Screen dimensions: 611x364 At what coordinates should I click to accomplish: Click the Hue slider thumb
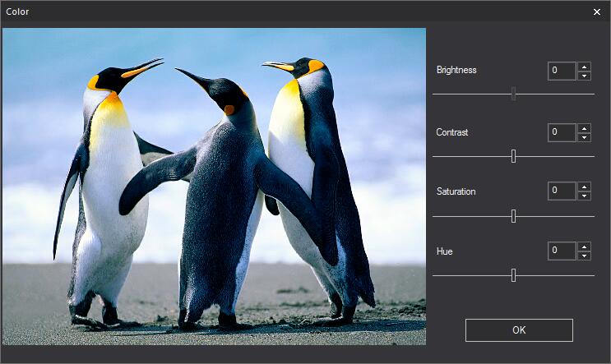(513, 275)
